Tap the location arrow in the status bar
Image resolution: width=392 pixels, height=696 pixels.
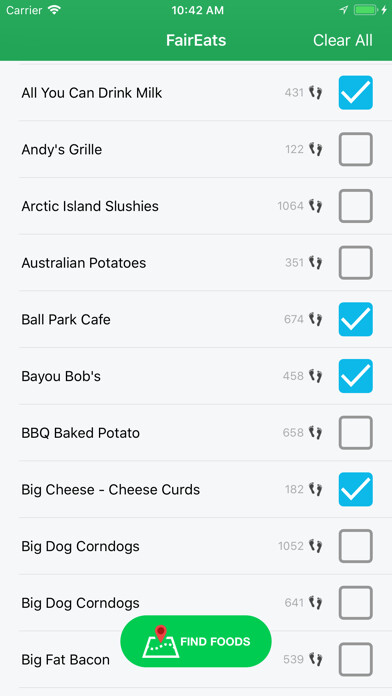point(343,10)
